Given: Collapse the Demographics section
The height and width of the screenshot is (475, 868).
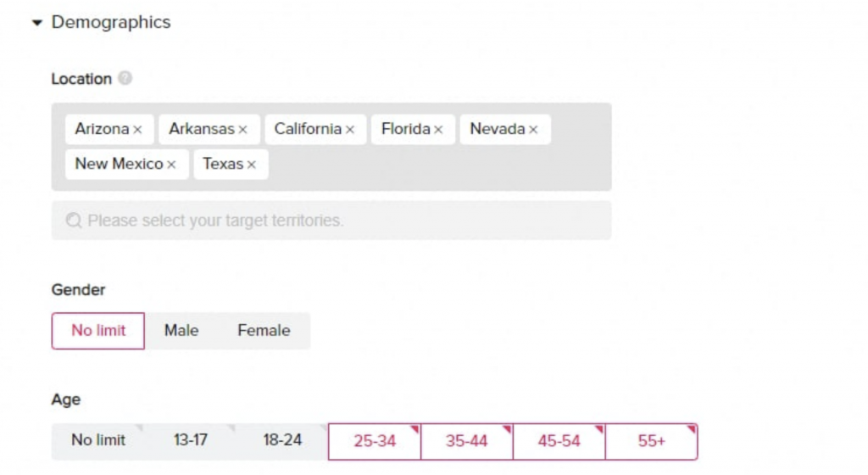Looking at the screenshot, I should (x=36, y=23).
